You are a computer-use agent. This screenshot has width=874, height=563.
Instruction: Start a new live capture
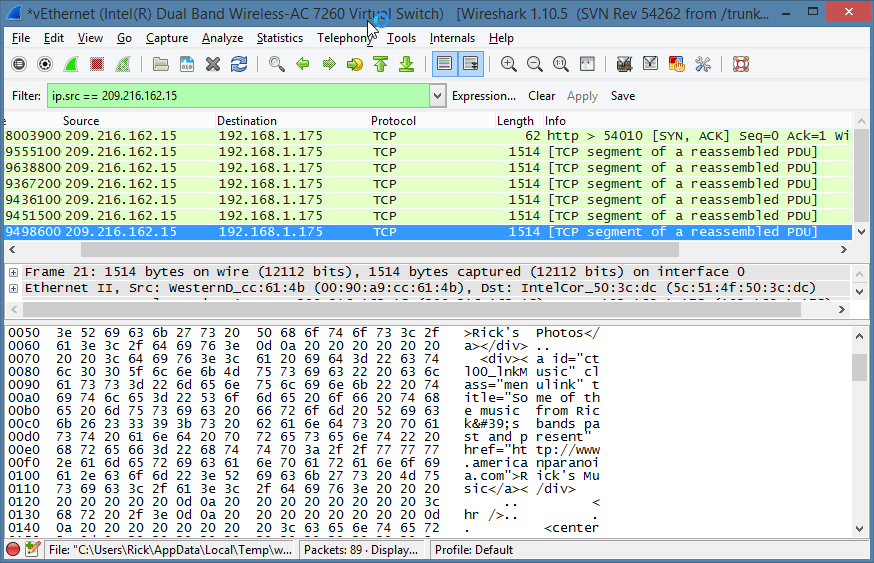[x=71, y=64]
